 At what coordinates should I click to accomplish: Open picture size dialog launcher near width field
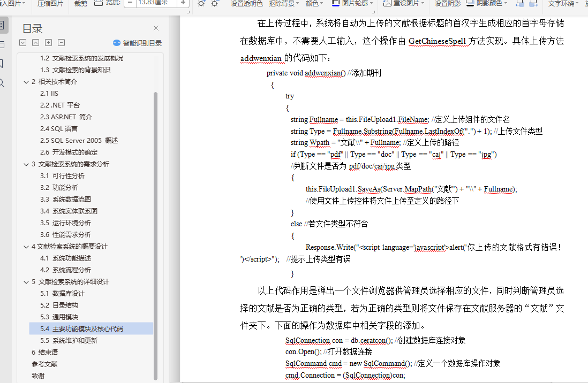click(x=188, y=12)
